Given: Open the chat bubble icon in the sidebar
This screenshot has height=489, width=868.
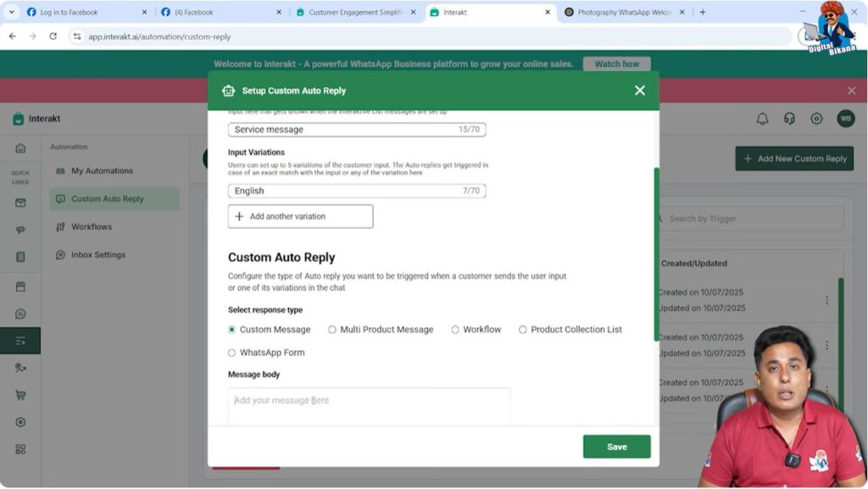Looking at the screenshot, I should pyautogui.click(x=21, y=314).
